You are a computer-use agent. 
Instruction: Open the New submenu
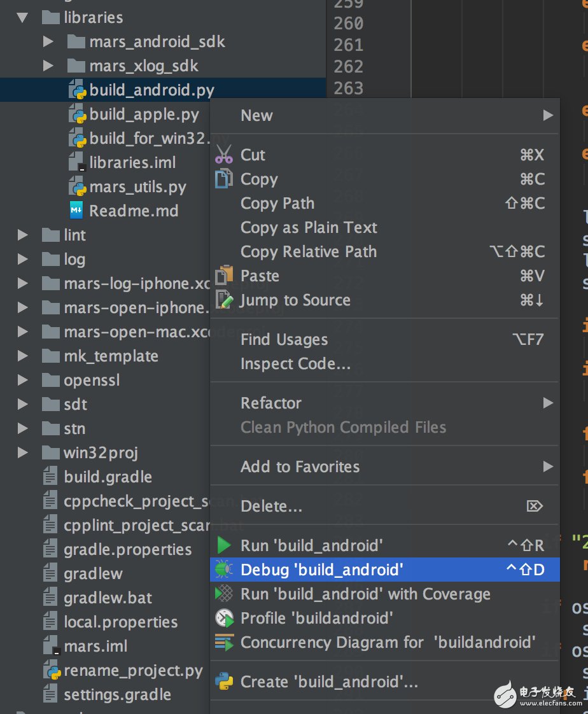257,115
